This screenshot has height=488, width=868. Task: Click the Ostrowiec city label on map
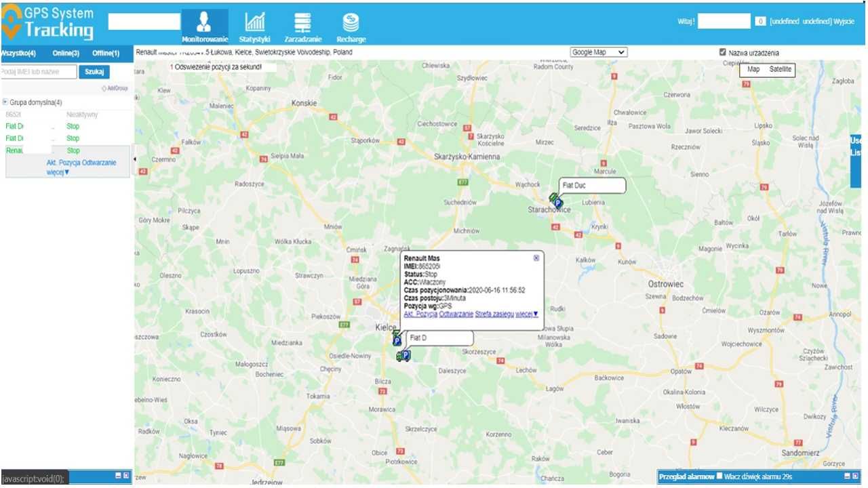pos(665,284)
